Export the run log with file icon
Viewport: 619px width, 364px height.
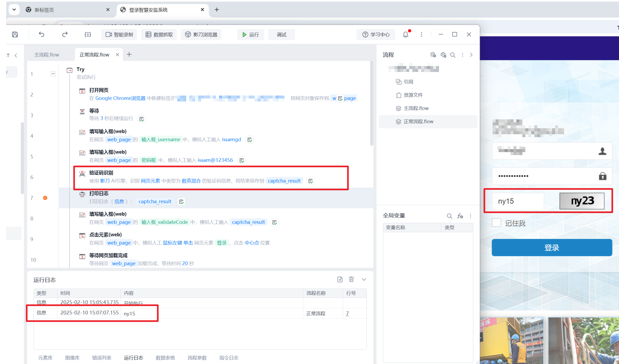[x=340, y=279]
